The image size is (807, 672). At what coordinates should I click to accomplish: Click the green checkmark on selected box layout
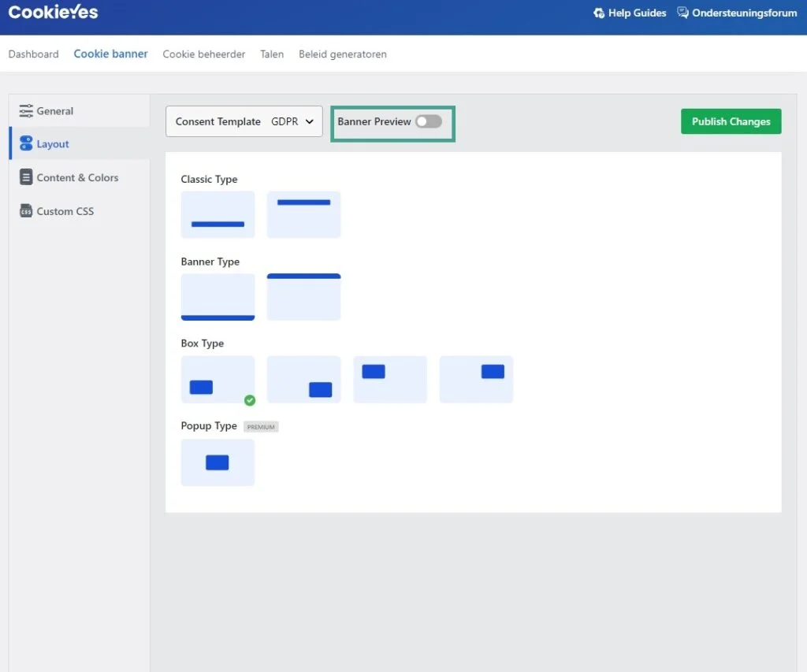click(x=250, y=400)
